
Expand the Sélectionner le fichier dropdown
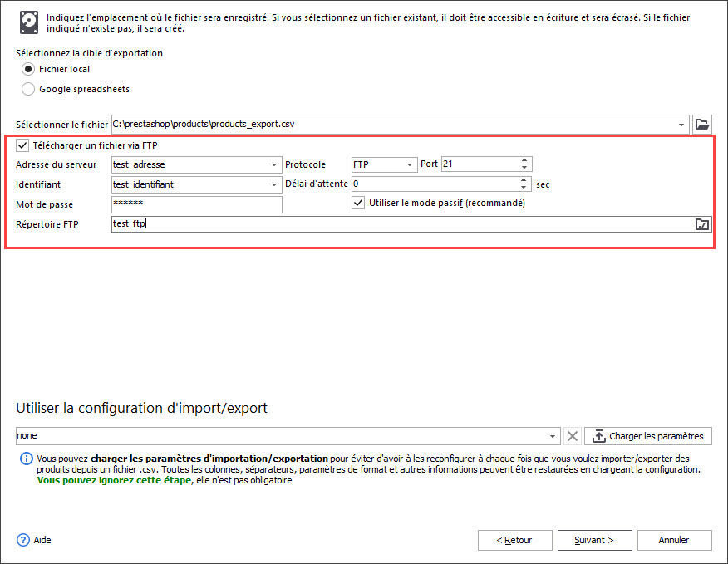pyautogui.click(x=682, y=125)
